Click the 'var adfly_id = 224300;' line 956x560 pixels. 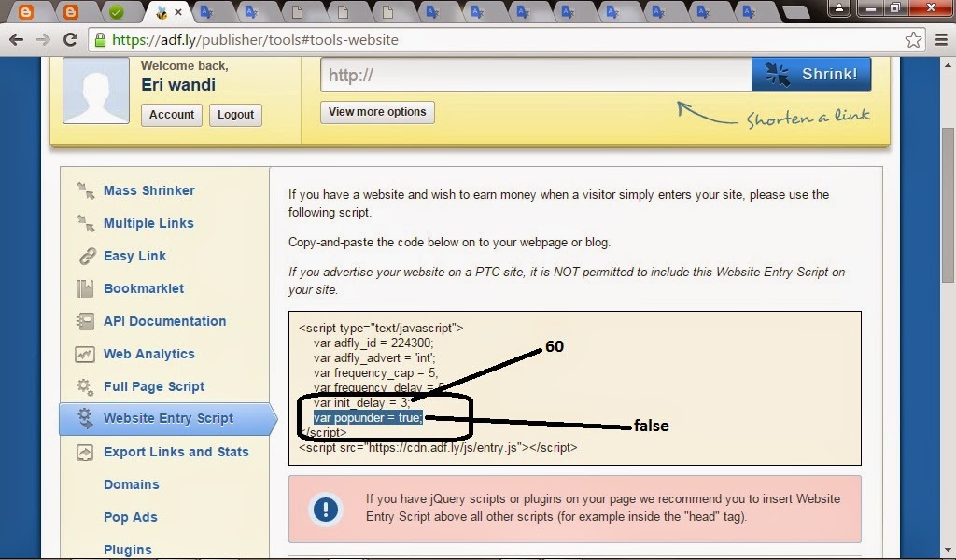pos(373,343)
